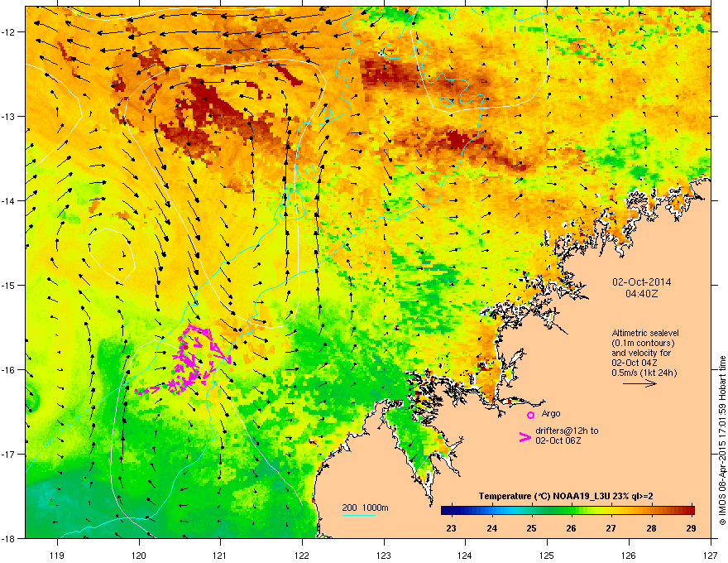Click the longitude axis label 125

pos(547,555)
